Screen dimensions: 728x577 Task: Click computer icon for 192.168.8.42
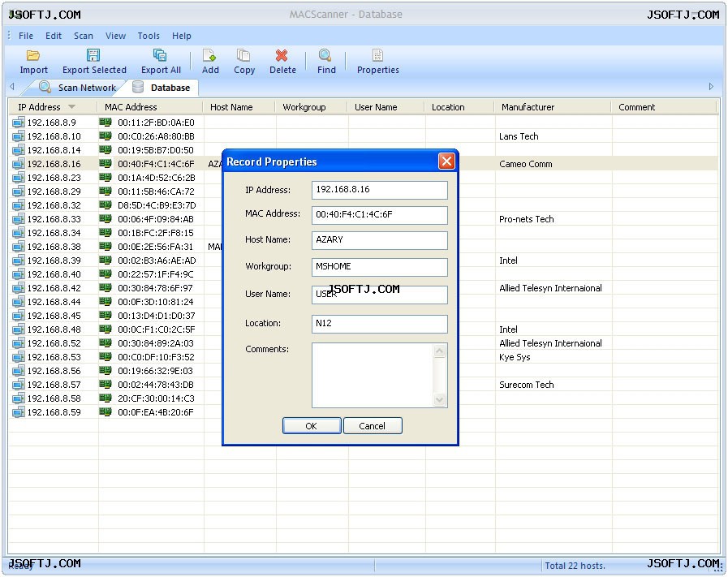[x=19, y=288]
